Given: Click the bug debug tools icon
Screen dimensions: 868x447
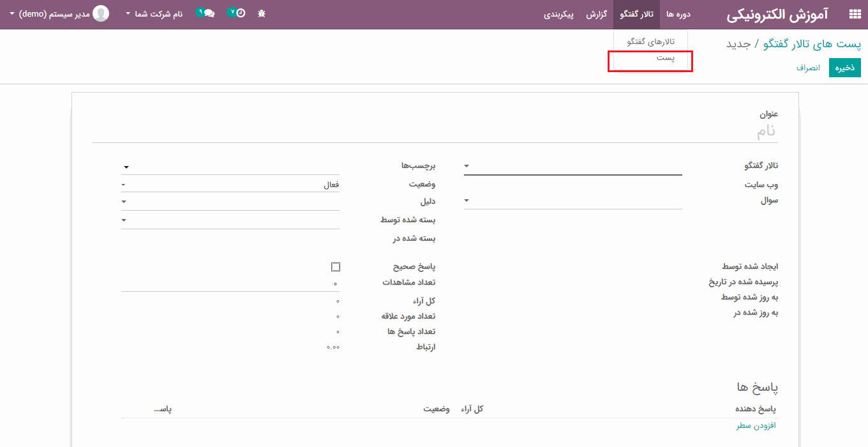Looking at the screenshot, I should [262, 13].
